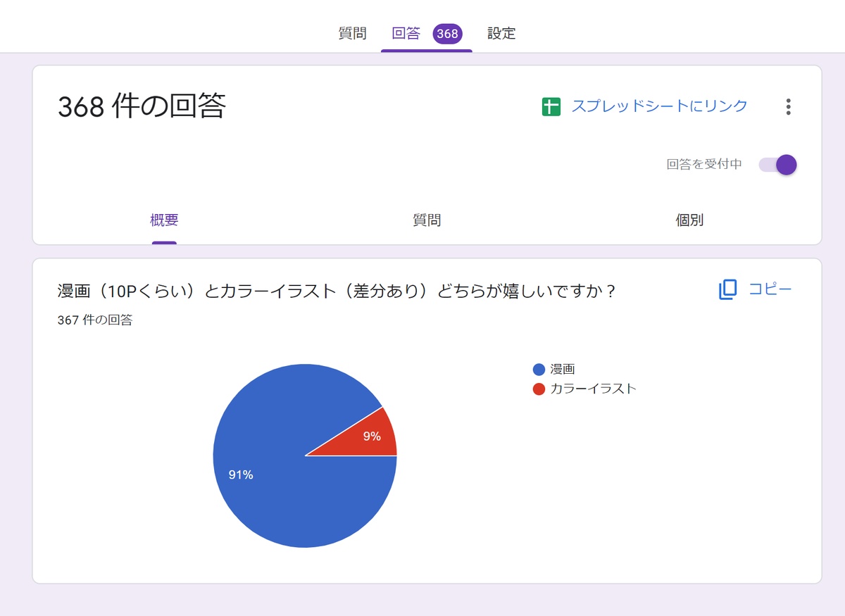
Task: Open the 設定 tab
Action: click(501, 34)
